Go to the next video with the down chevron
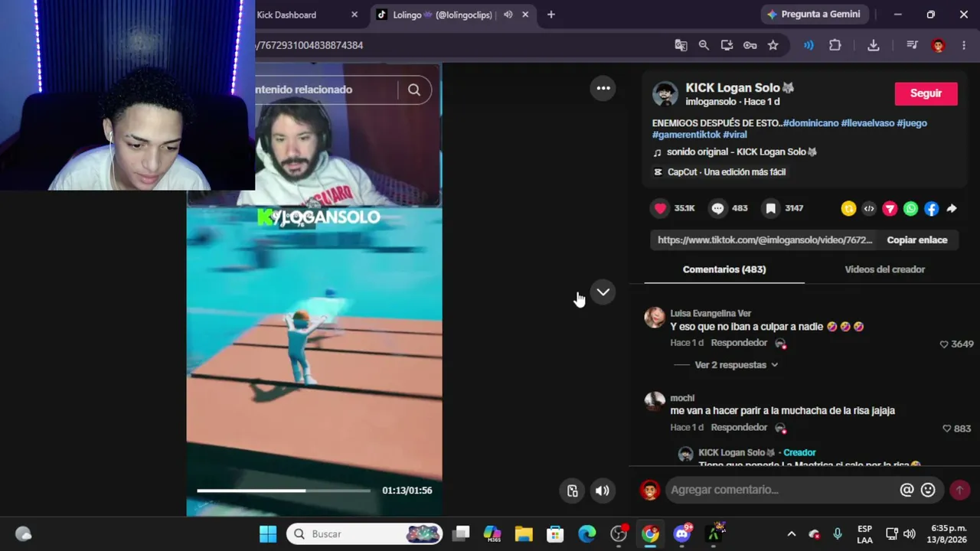 603,292
